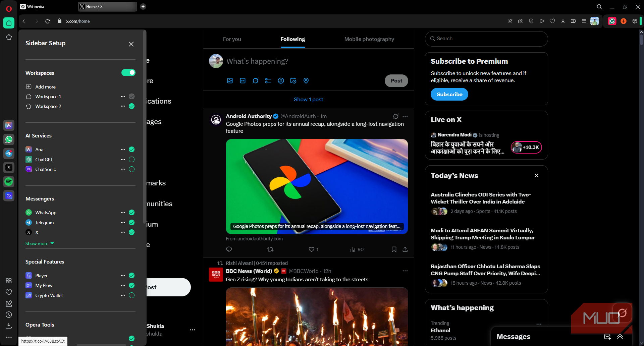Open Spotify player in sidebar strip
This screenshot has height=346, width=644.
click(9, 181)
